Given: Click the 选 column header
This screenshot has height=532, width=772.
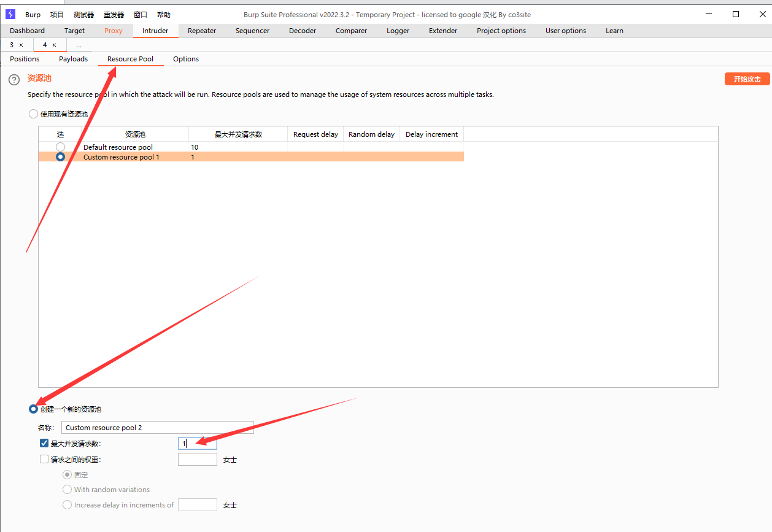Looking at the screenshot, I should tap(60, 134).
